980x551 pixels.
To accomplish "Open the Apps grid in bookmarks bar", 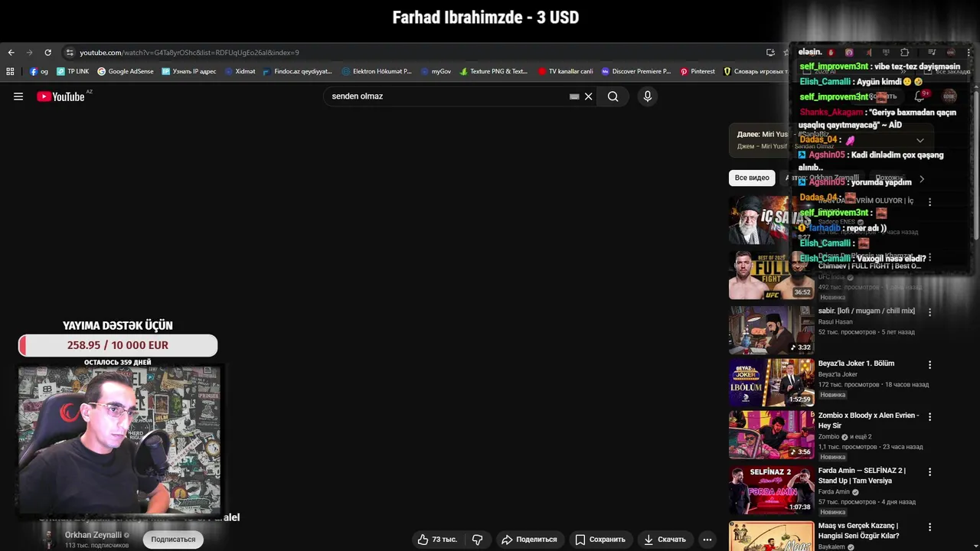I will pyautogui.click(x=10, y=71).
